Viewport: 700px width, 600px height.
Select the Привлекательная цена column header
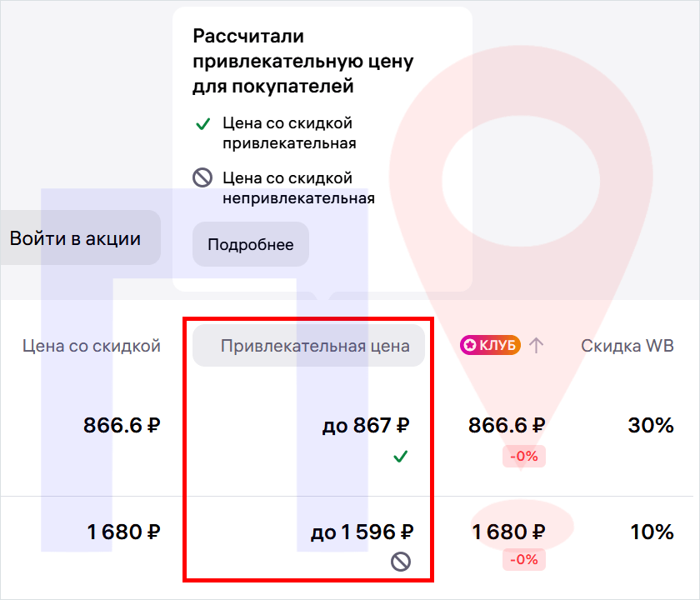pyautogui.click(x=308, y=346)
